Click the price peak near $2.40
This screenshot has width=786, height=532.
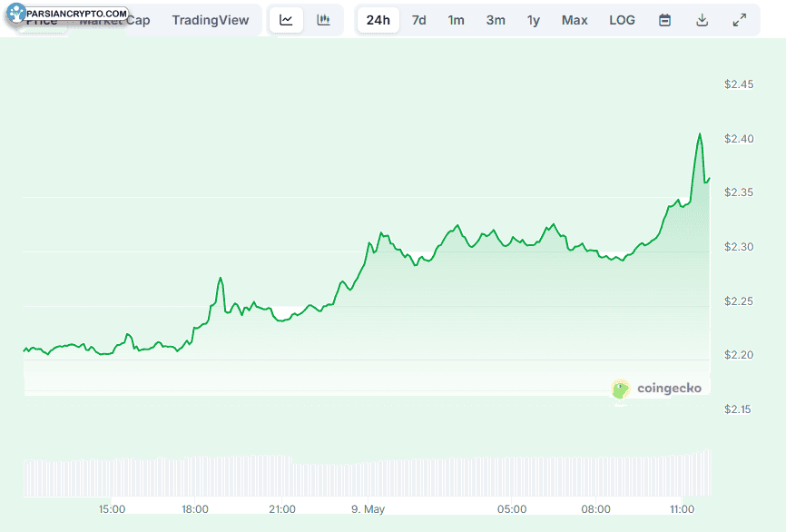point(700,134)
